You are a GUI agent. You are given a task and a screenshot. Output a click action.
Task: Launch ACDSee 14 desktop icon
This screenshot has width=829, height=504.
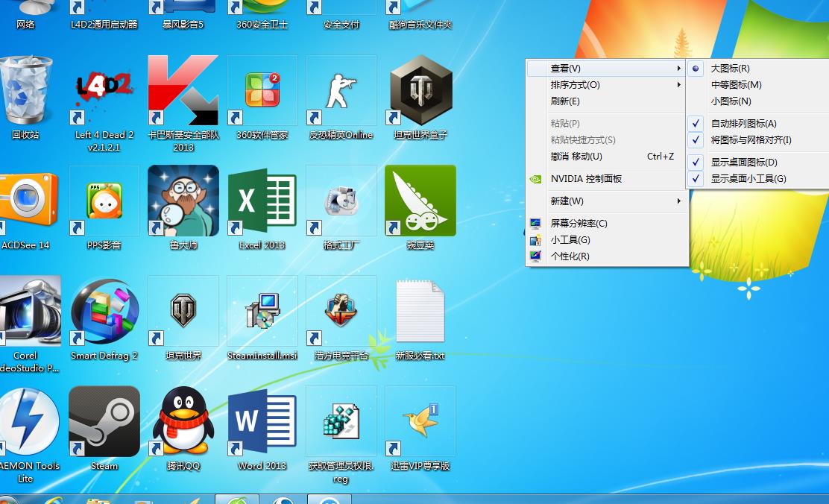[28, 201]
